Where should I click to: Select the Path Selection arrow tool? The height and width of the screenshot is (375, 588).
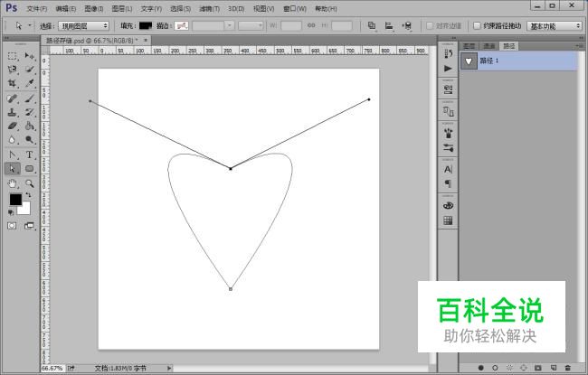(12, 169)
